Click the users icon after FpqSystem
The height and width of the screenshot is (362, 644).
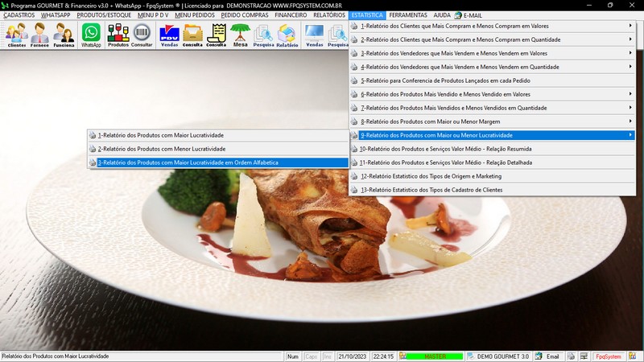632,356
